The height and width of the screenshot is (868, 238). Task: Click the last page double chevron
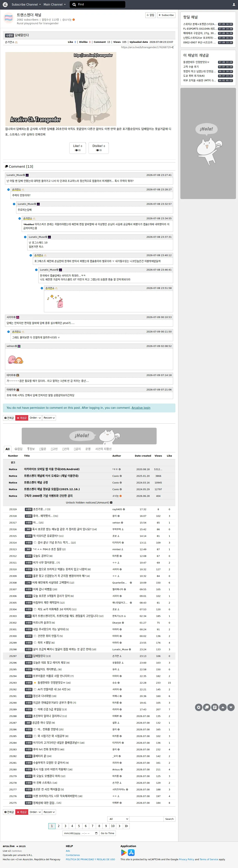pyautogui.click(x=126, y=826)
